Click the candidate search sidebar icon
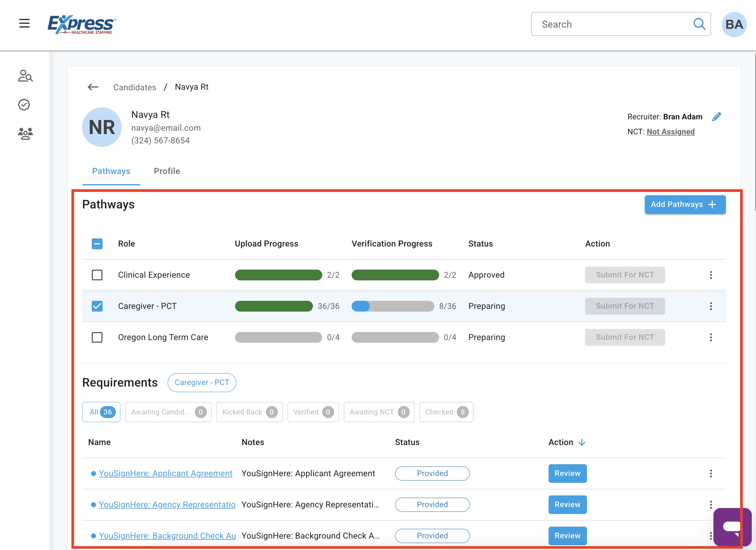Image resolution: width=756 pixels, height=550 pixels. [25, 76]
